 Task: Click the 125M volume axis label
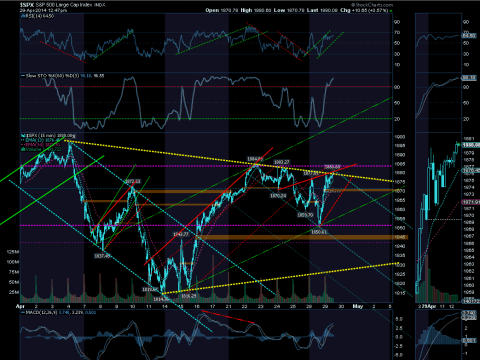tap(13, 252)
